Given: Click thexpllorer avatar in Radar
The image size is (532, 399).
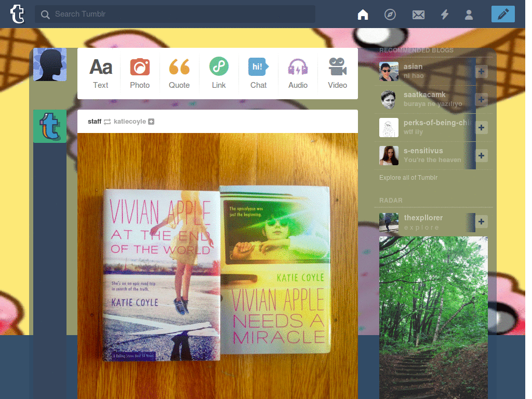Looking at the screenshot, I should 389,222.
